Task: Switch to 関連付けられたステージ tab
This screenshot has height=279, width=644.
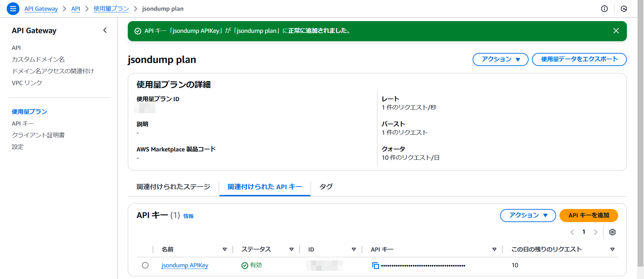Action: pyautogui.click(x=173, y=187)
